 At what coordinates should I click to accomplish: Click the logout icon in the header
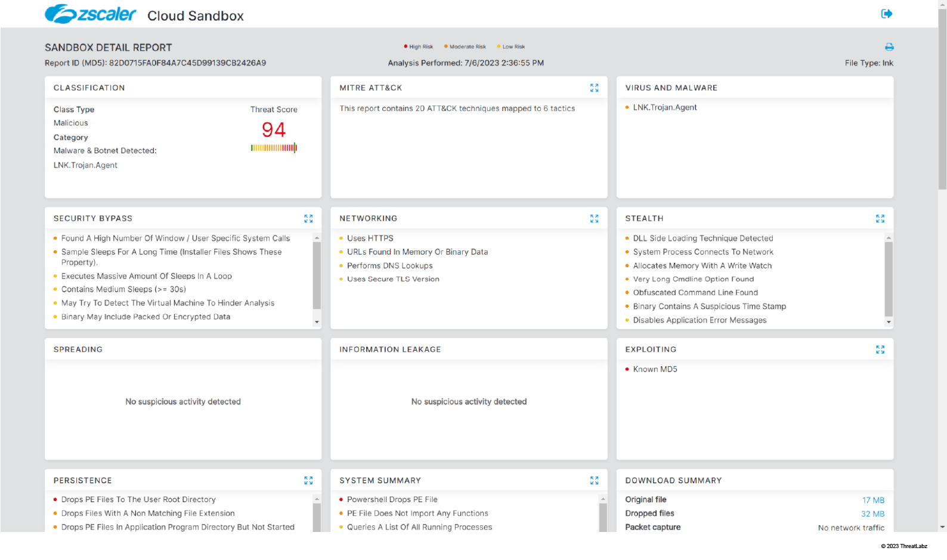[x=886, y=14]
